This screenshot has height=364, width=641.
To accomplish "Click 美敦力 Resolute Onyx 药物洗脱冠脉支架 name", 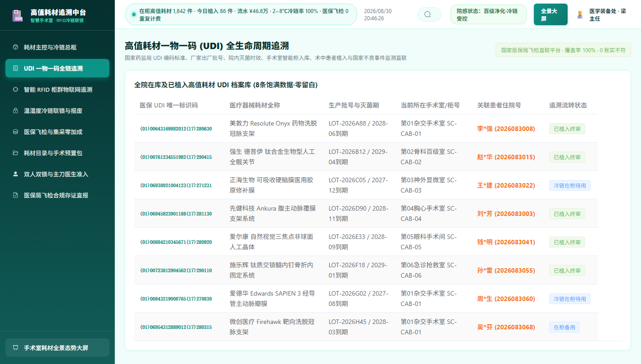I will (273, 129).
